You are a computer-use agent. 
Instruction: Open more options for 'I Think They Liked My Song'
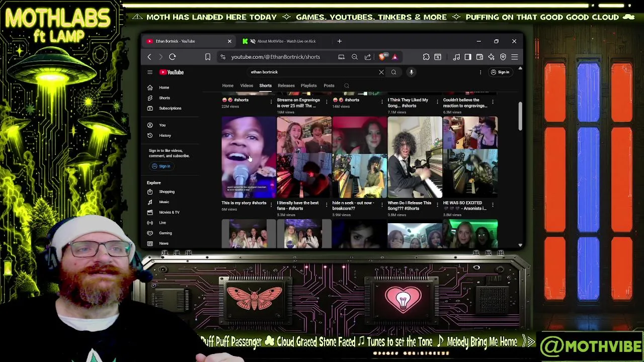[438, 102]
